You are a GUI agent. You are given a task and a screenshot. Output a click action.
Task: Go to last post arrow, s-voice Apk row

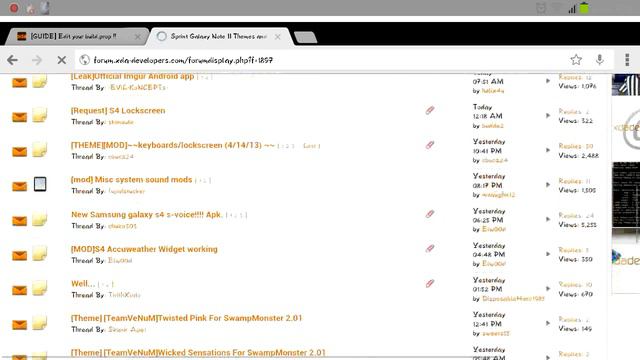coord(548,219)
